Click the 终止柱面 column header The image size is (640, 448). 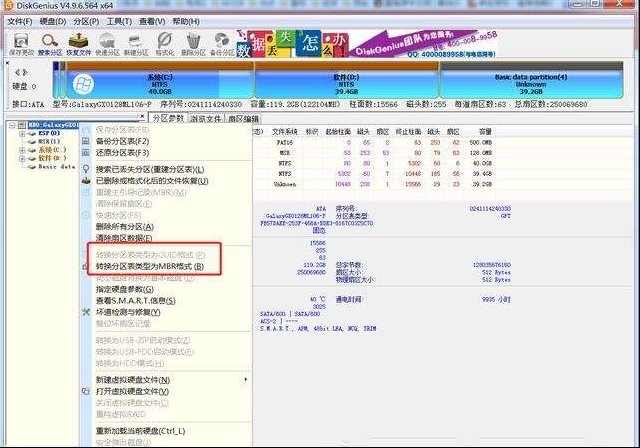[409, 132]
